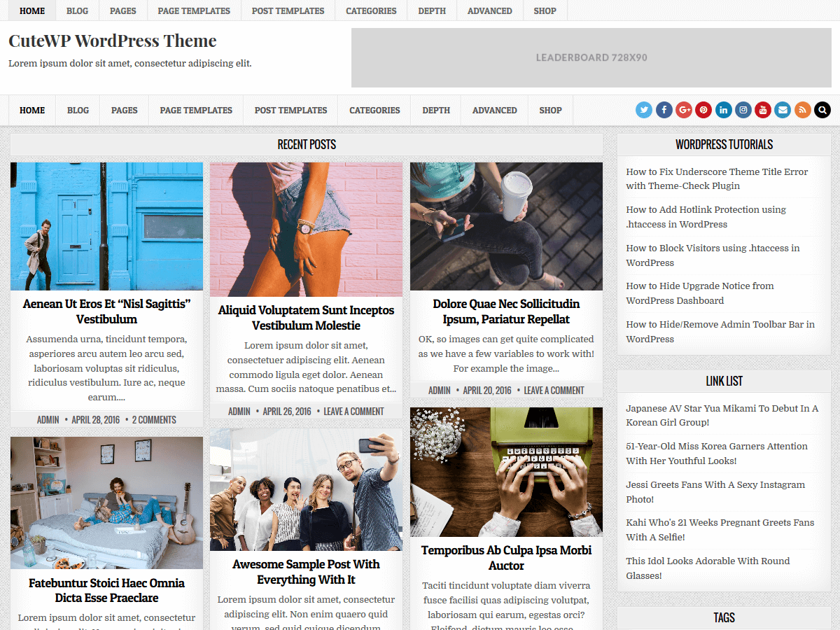The image size is (840, 630).
Task: Expand the Depth menu item
Action: 435,110
